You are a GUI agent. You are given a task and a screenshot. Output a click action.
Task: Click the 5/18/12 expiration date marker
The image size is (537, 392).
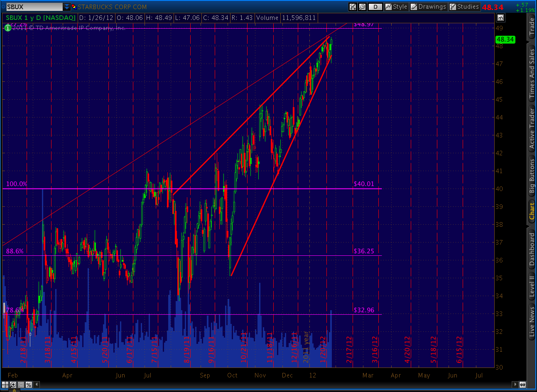pyautogui.click(x=434, y=350)
